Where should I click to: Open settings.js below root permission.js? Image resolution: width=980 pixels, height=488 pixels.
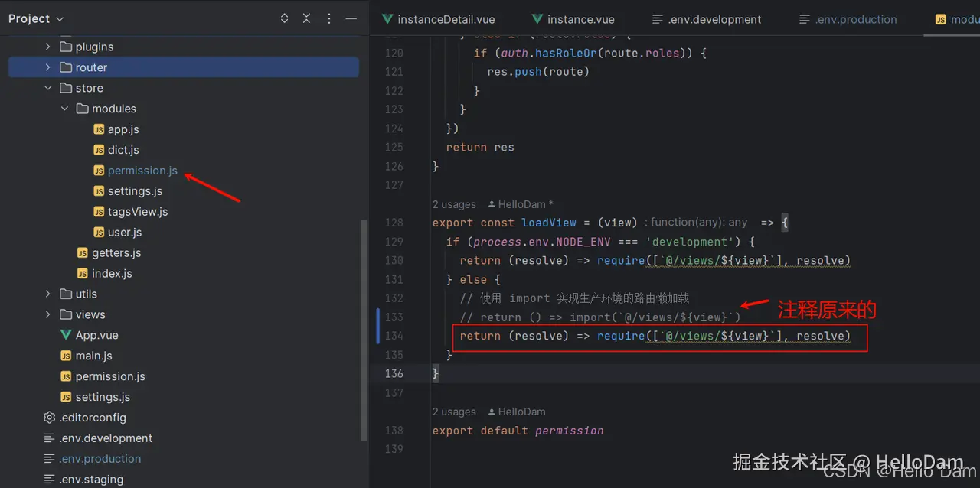click(x=103, y=397)
